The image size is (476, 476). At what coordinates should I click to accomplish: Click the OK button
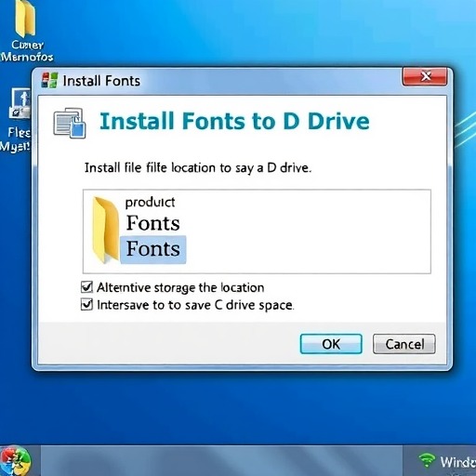pos(331,344)
